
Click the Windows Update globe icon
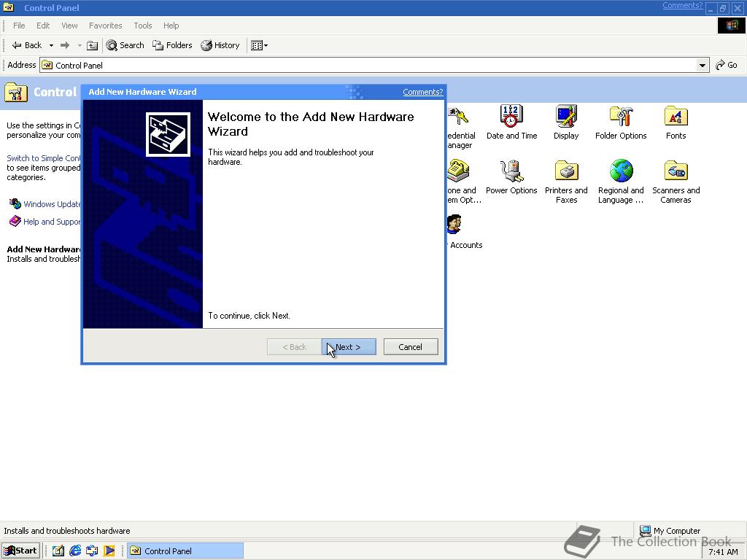coord(15,204)
